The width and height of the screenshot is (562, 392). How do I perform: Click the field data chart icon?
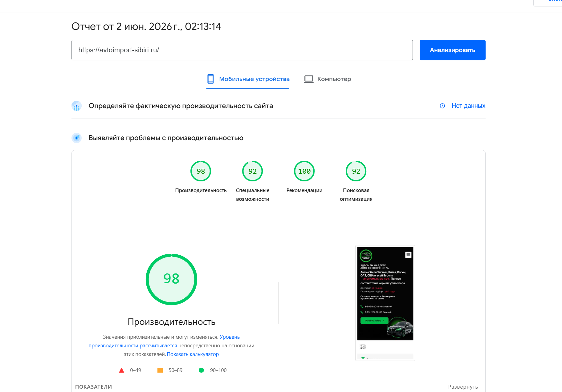[x=76, y=106]
